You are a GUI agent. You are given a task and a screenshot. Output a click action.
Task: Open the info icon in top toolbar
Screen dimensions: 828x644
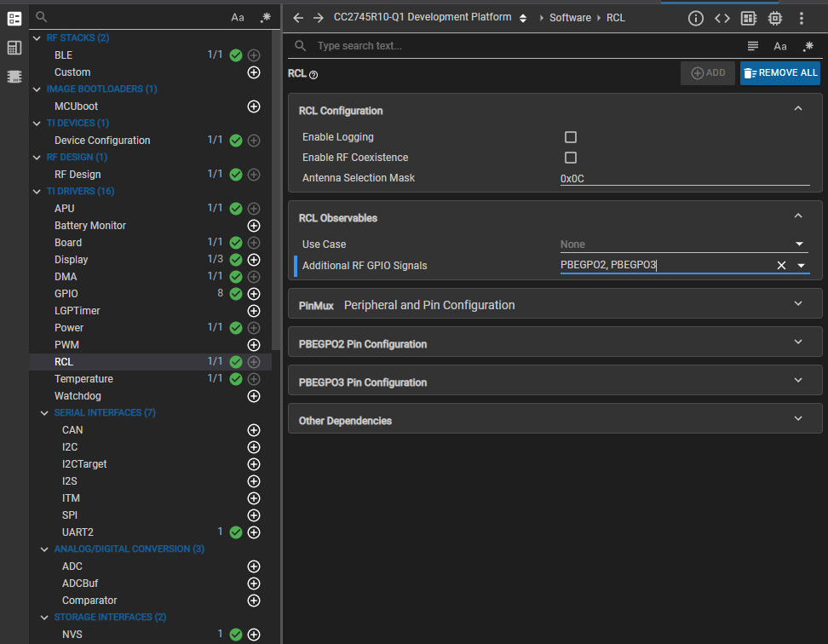pos(696,18)
